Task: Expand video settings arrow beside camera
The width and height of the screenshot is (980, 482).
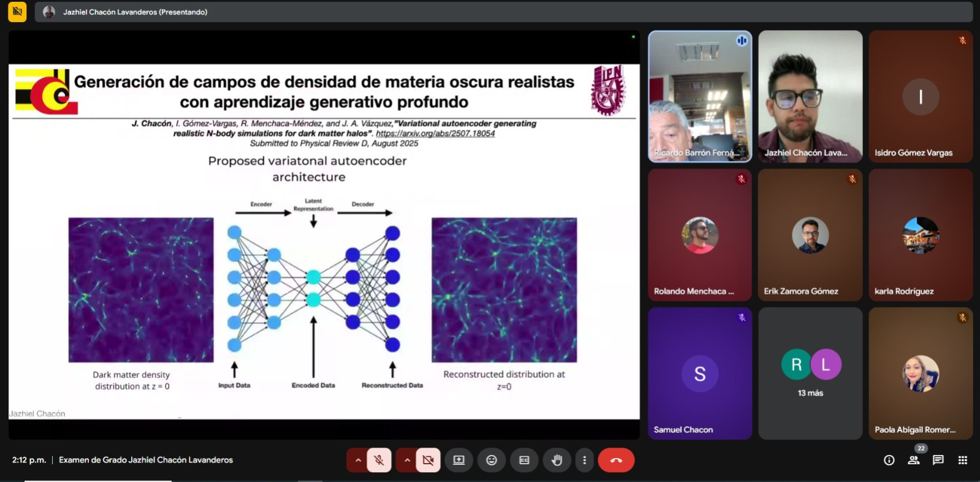Action: pos(406,460)
